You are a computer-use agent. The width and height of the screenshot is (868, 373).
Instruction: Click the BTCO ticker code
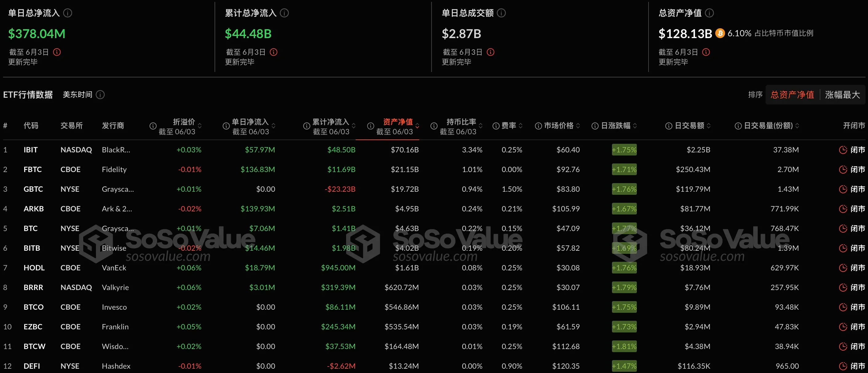click(34, 307)
